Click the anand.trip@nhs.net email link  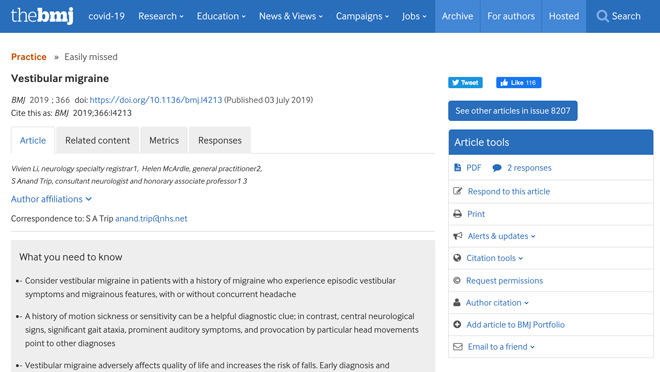[x=151, y=218]
